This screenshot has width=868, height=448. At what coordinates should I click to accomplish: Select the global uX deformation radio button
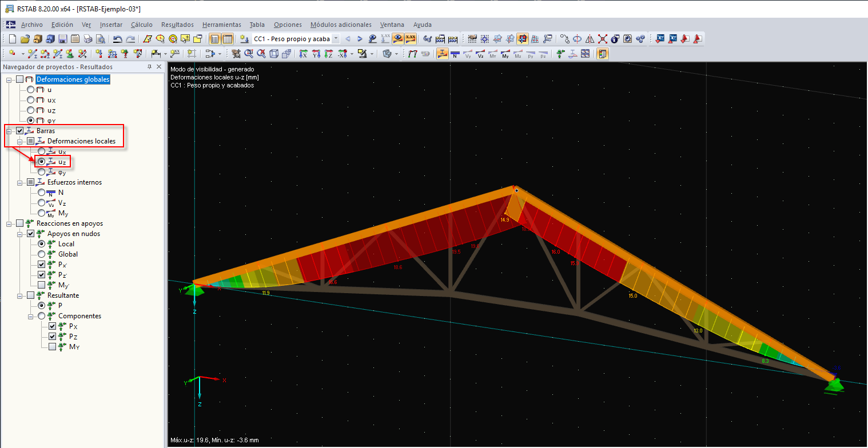(31, 100)
